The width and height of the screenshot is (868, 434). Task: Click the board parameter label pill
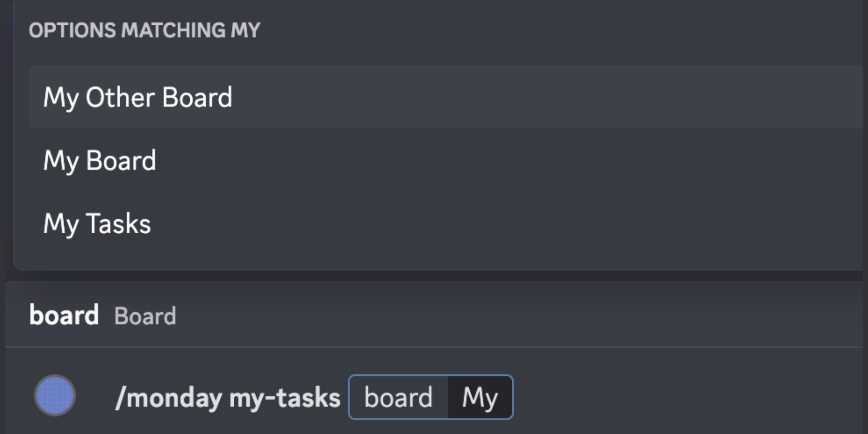[x=398, y=397]
